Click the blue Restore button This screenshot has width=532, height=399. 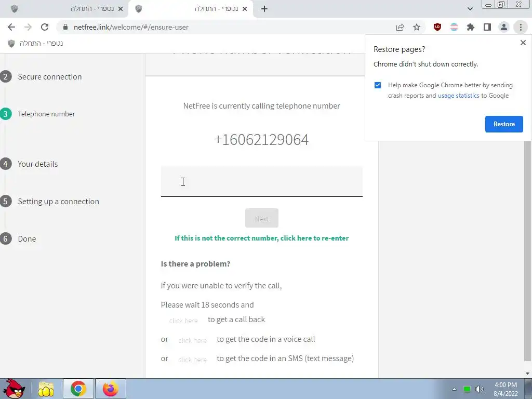tap(504, 124)
